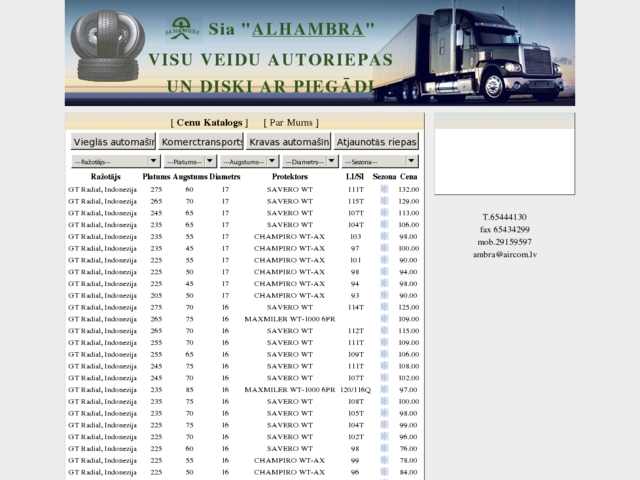640x480 pixels.
Task: Select the Vieglās automašīnas category button
Action: (x=113, y=142)
